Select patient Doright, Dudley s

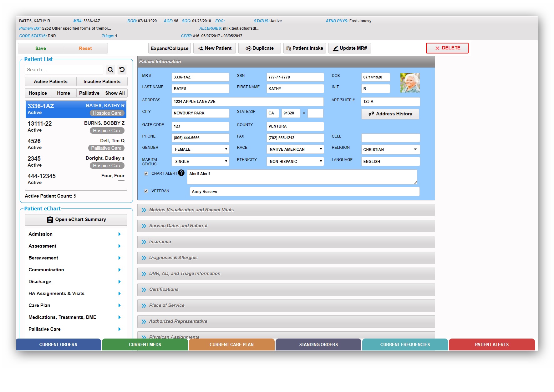coord(76,162)
